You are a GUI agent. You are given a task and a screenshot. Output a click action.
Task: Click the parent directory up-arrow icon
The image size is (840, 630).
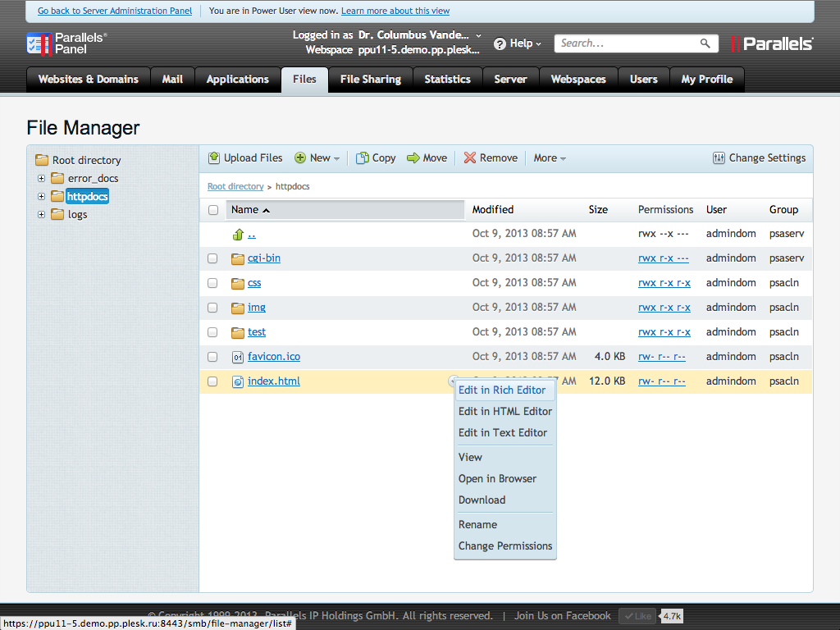coord(238,234)
